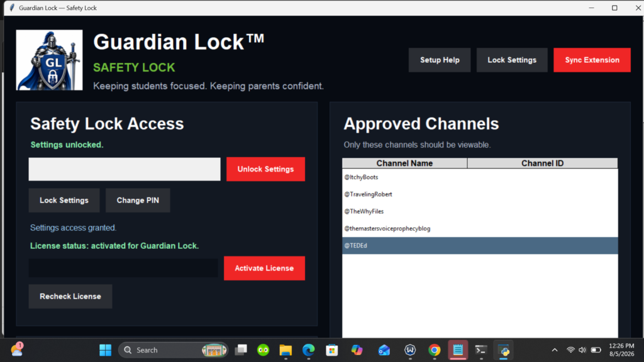Viewport: 644px width, 362px height.
Task: Click the Channel ID column header
Action: point(542,163)
